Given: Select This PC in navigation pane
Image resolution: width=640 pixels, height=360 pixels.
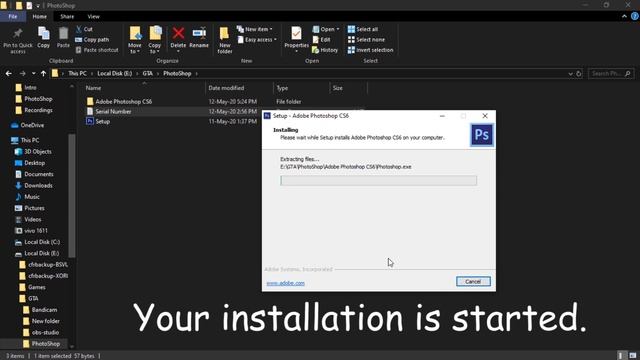Looking at the screenshot, I should pyautogui.click(x=30, y=140).
